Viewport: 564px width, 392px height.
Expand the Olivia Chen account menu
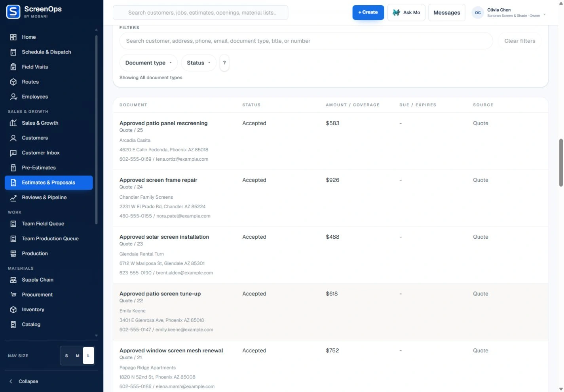pyautogui.click(x=509, y=13)
